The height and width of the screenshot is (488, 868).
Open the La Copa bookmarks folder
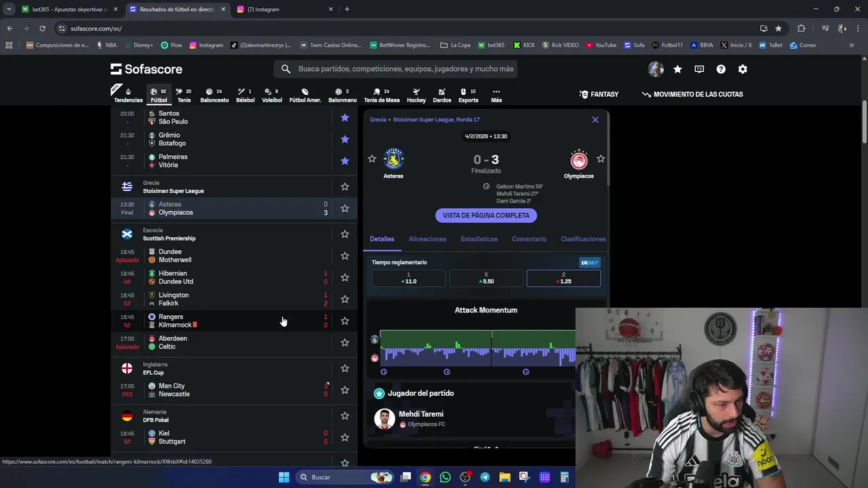click(455, 45)
